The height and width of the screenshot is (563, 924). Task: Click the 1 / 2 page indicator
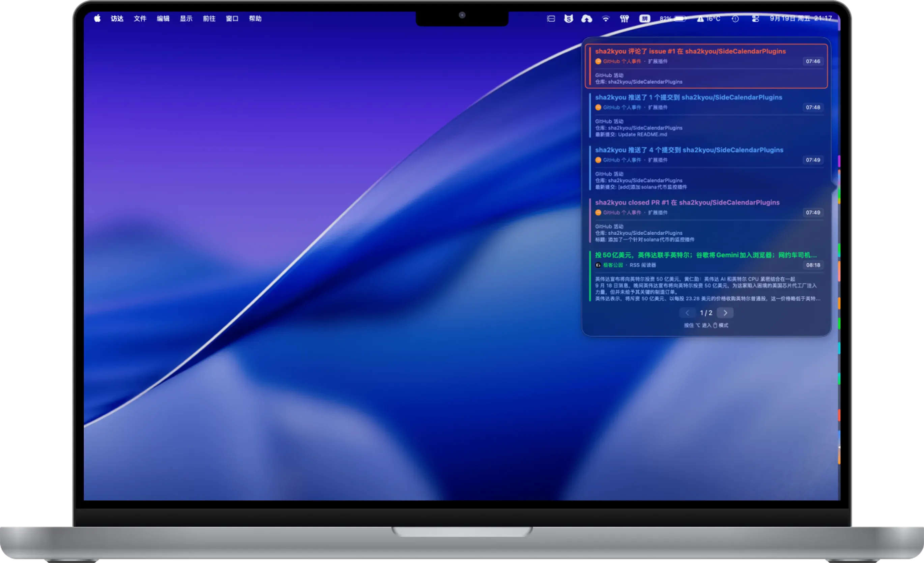(706, 313)
